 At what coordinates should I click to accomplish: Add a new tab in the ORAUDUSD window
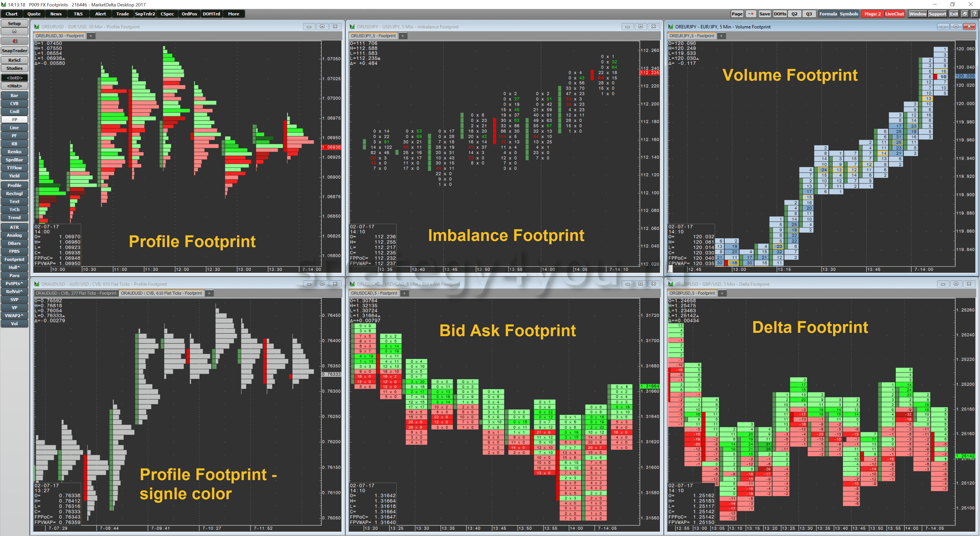click(x=209, y=293)
